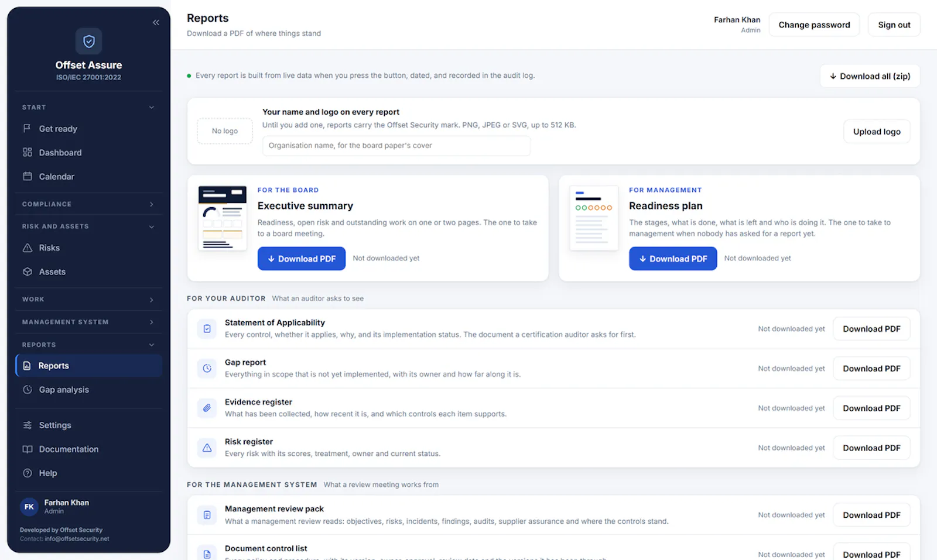This screenshot has width=937, height=560.
Task: Click the Calendar icon in sidebar
Action: click(27, 176)
